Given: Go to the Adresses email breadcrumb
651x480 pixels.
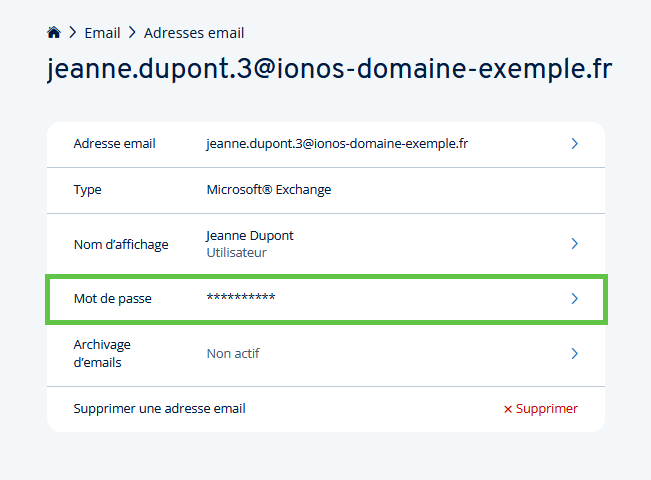Looking at the screenshot, I should (x=194, y=33).
